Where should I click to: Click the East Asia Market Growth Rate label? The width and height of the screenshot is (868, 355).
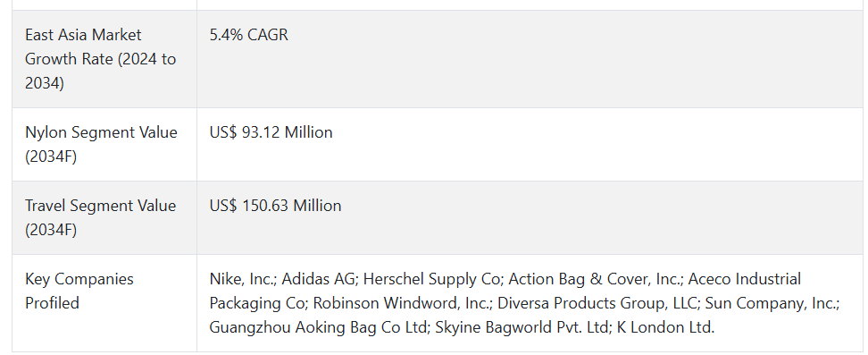pyautogui.click(x=100, y=59)
